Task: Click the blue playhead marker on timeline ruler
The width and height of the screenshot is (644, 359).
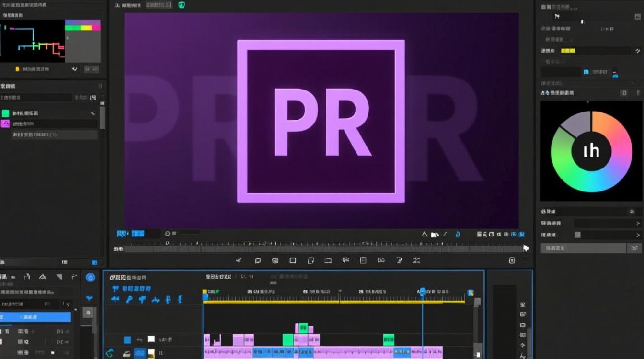Action: point(423,292)
